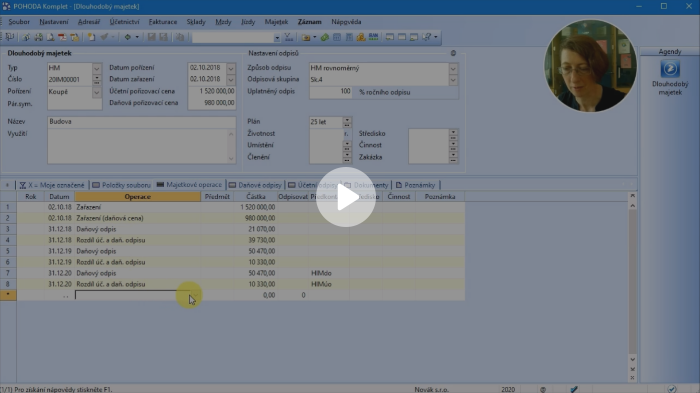Open the Účetnictví menu
The image size is (700, 393).
click(125, 21)
